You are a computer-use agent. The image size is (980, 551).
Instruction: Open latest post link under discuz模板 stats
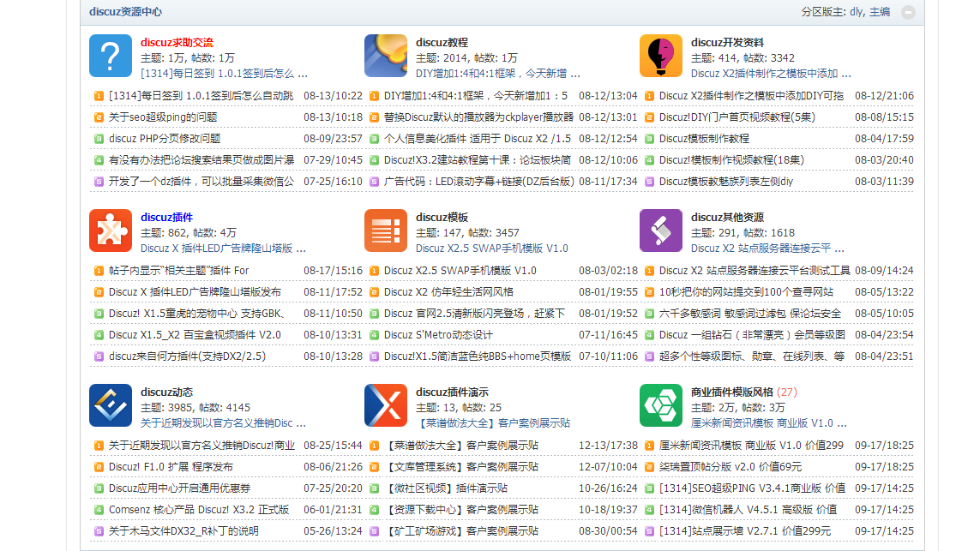[492, 248]
